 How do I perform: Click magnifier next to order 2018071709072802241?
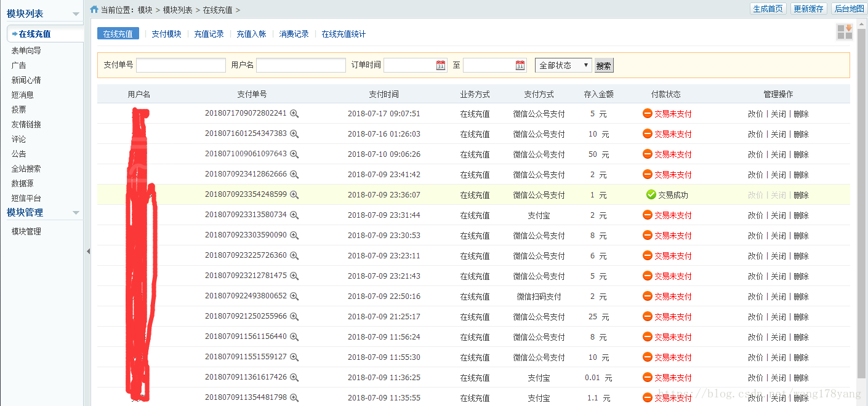click(294, 113)
